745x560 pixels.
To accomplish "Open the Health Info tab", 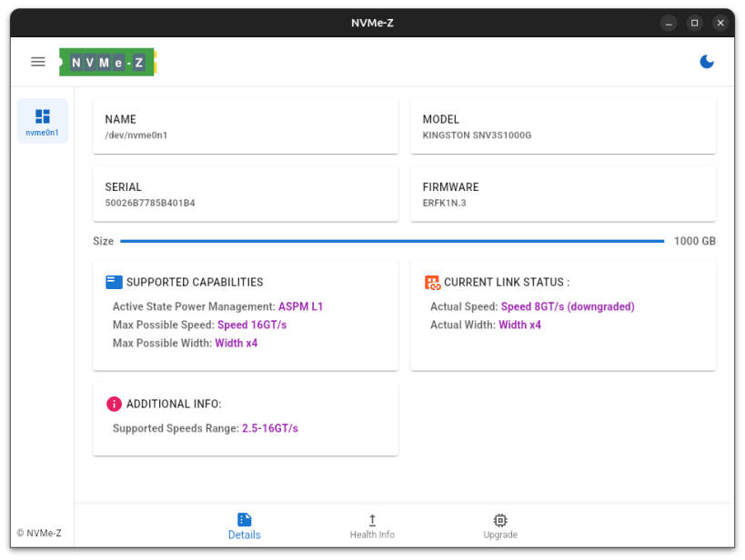I will [x=372, y=526].
